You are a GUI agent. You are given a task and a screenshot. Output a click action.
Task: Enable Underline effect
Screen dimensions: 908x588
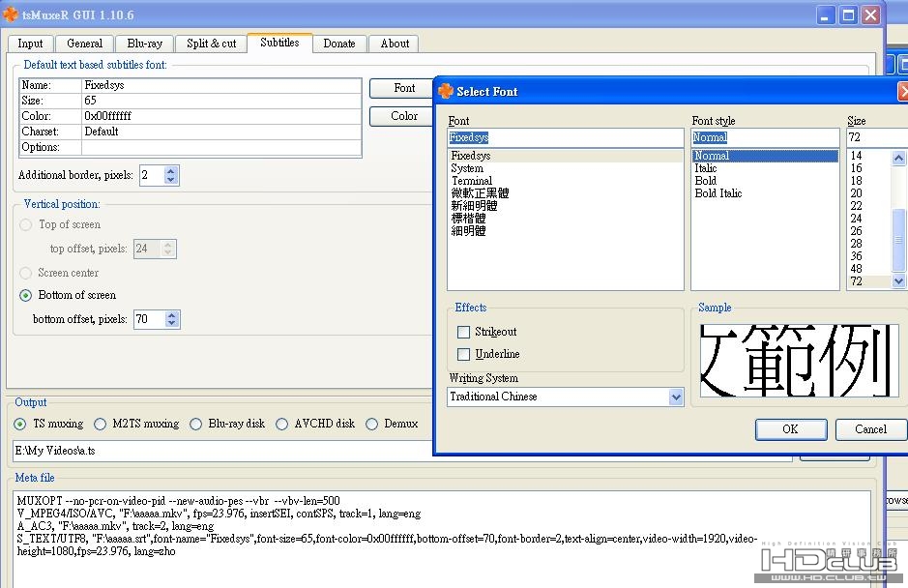point(488,354)
